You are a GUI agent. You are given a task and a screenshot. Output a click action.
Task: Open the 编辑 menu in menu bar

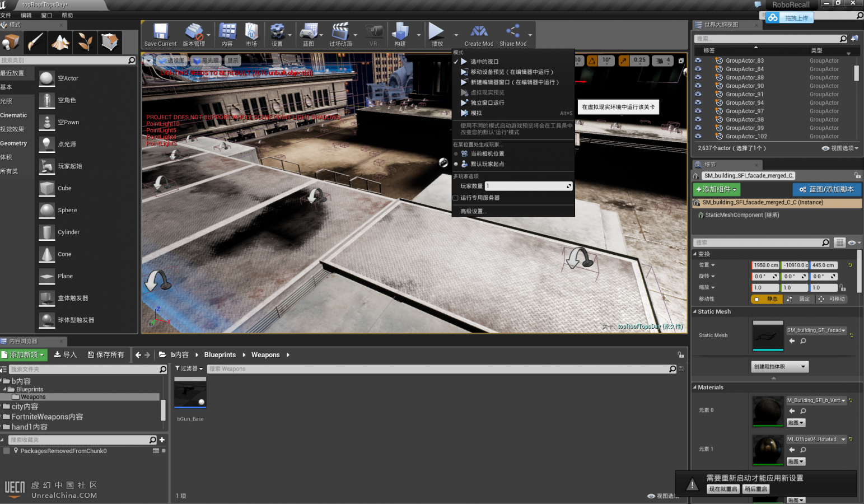(x=26, y=15)
